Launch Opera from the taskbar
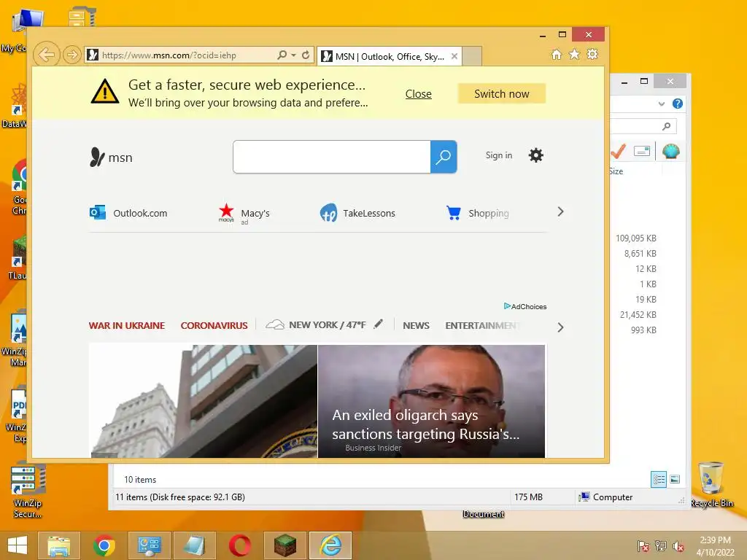 (240, 545)
